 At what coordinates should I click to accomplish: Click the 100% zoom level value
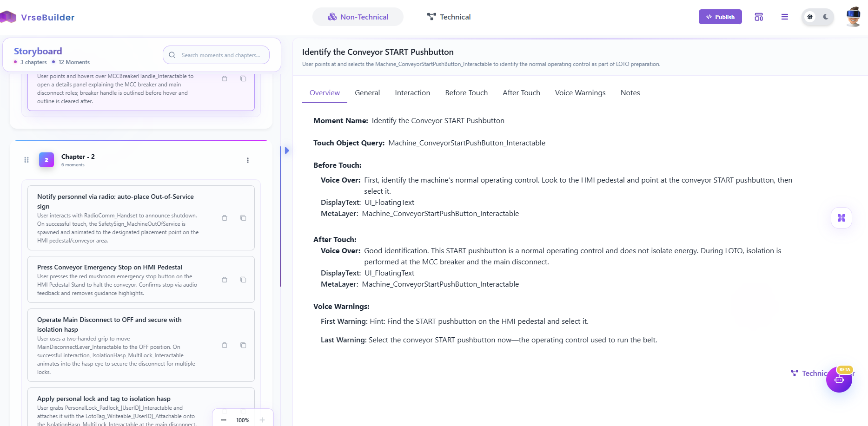tap(243, 420)
